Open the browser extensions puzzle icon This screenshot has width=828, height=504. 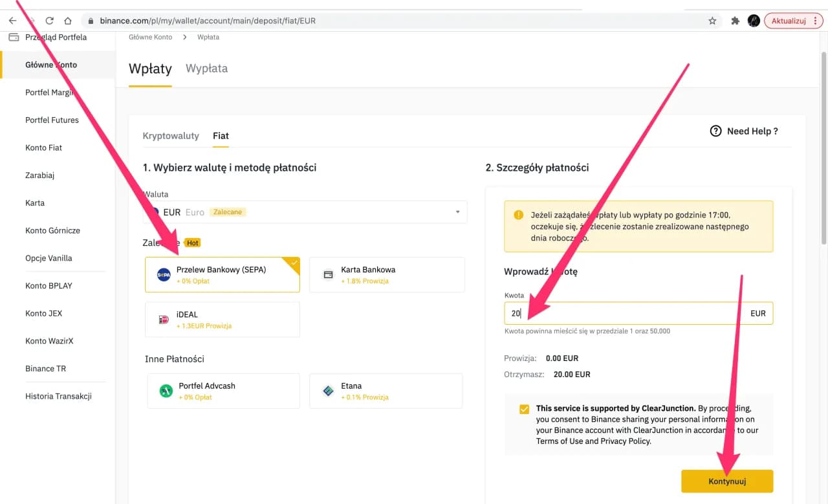[735, 20]
